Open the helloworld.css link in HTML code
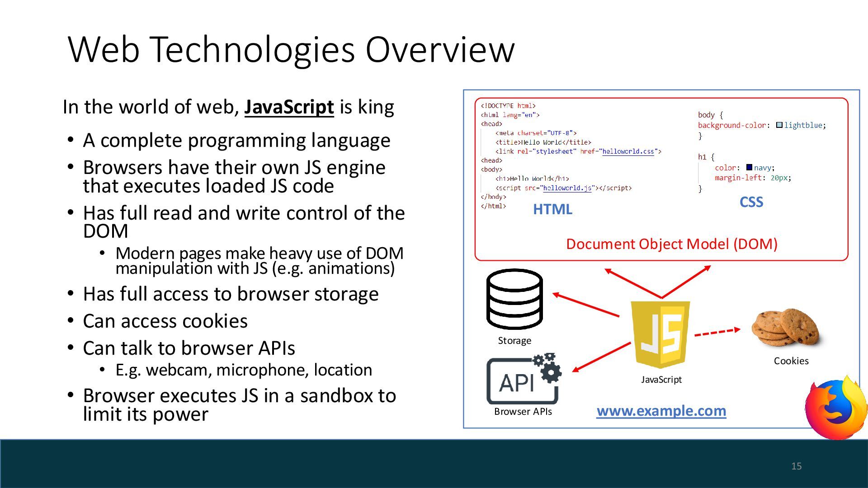 pyautogui.click(x=628, y=151)
